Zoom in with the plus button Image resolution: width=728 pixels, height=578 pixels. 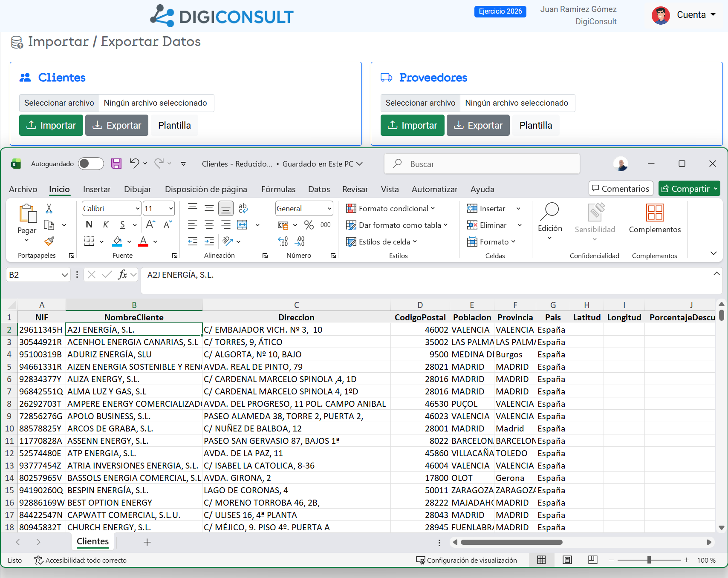pos(686,560)
